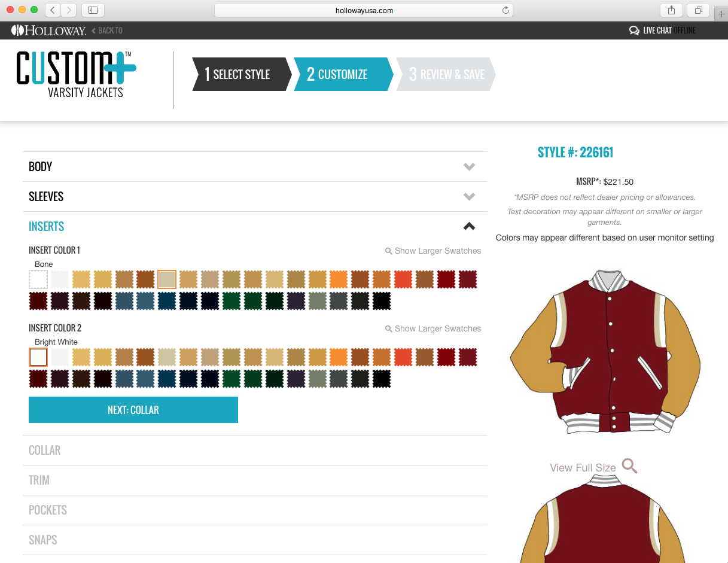Select the black swatch in Insert Color 2
The height and width of the screenshot is (563, 728).
(x=382, y=379)
